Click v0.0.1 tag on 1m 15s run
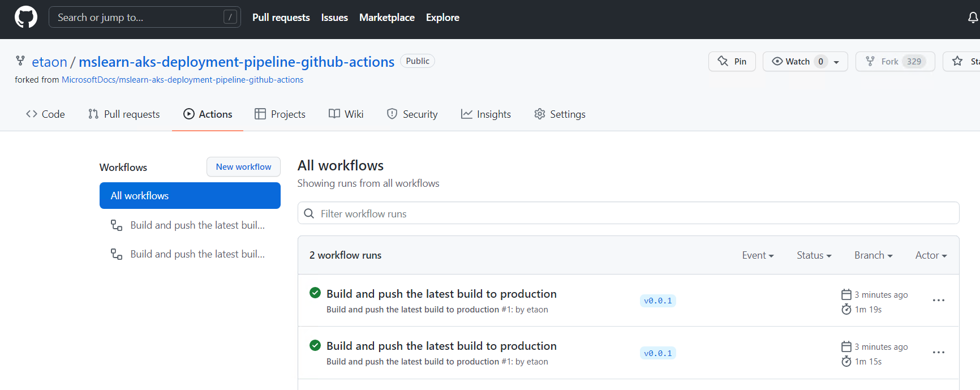This screenshot has width=980, height=390. pos(658,353)
